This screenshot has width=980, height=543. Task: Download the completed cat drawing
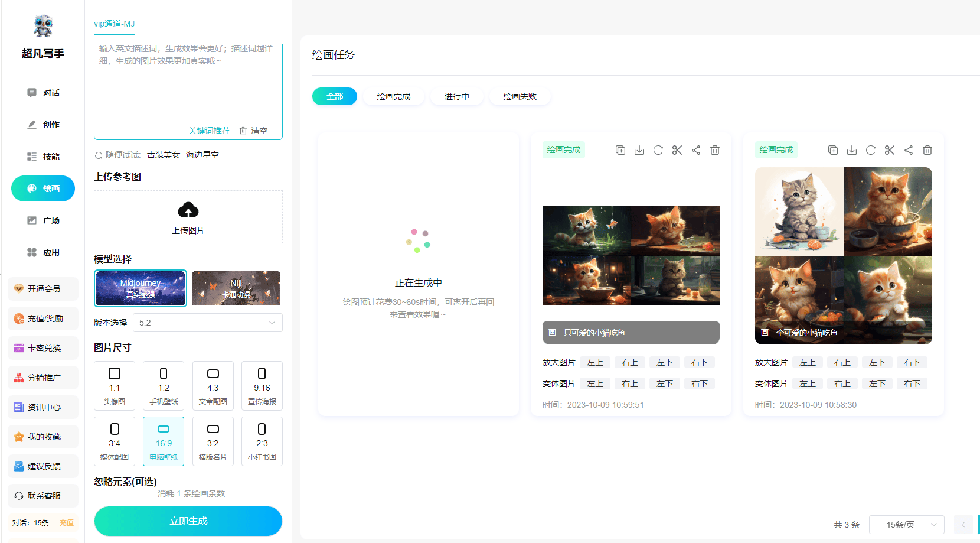[639, 150]
